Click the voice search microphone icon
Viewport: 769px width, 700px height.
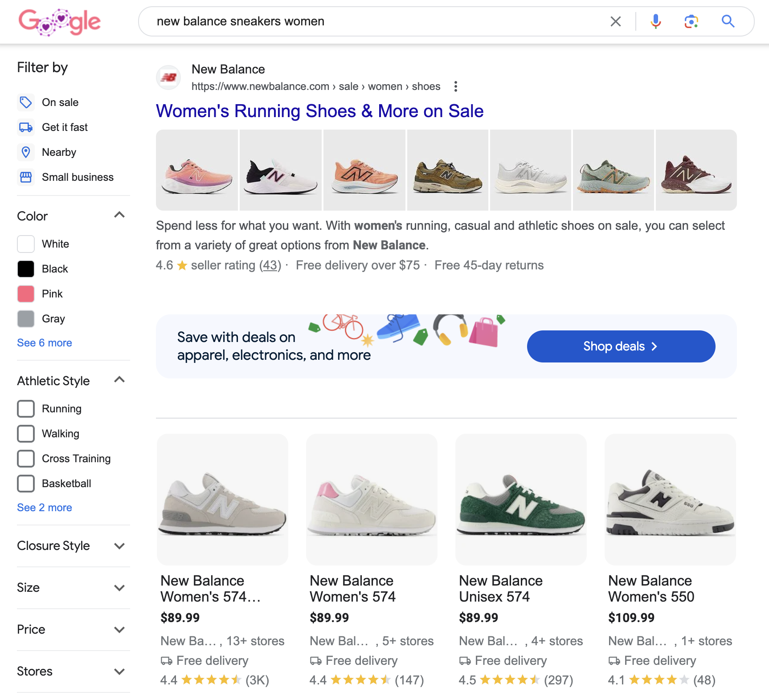pos(655,21)
